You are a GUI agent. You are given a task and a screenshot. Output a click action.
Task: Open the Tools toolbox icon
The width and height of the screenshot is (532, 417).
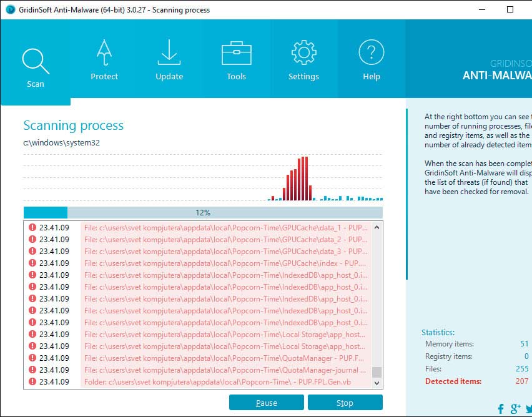pyautogui.click(x=237, y=53)
